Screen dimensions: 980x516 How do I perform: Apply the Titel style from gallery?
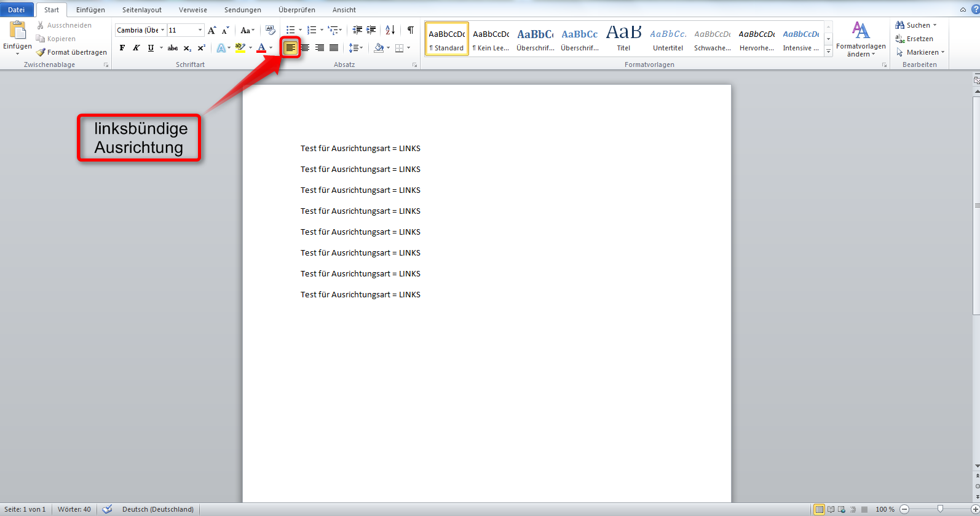point(623,38)
